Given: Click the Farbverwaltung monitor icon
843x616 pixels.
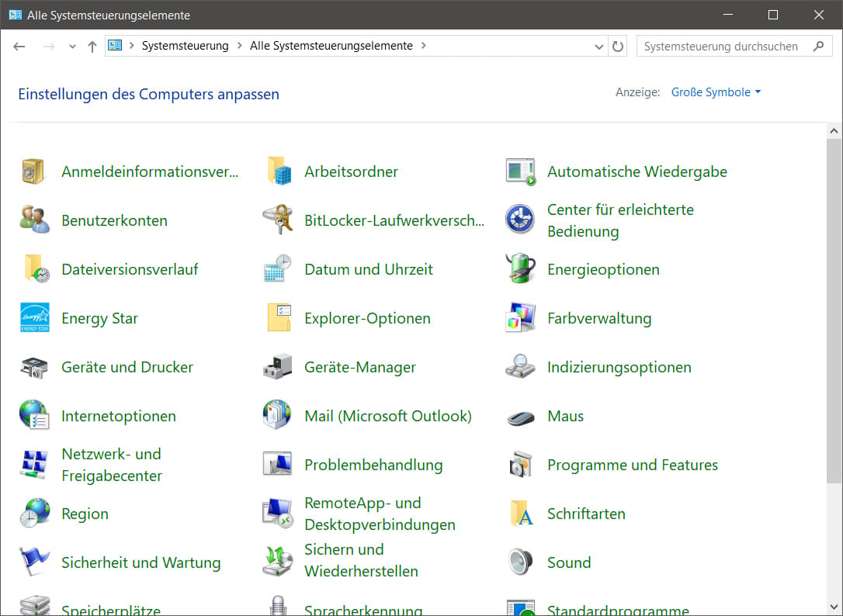Looking at the screenshot, I should coord(520,318).
